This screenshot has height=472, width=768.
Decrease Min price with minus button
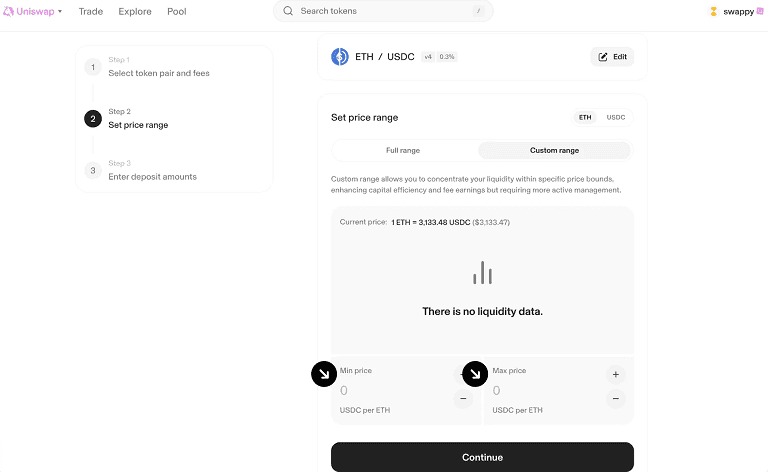pos(463,399)
